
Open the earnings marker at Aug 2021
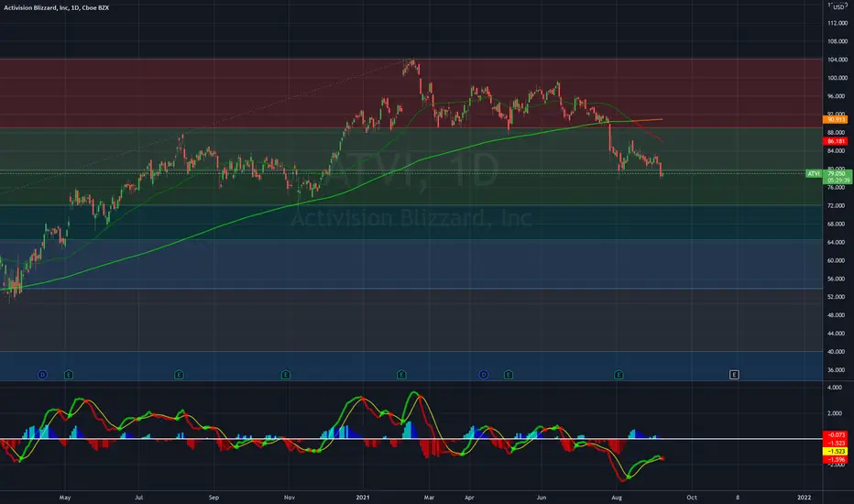pos(619,374)
